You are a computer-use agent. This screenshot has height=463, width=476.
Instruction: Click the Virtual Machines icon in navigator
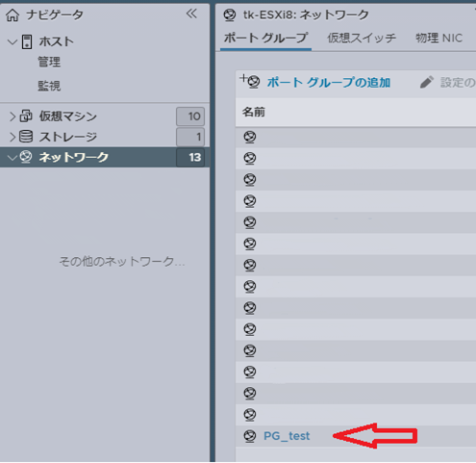click(26, 116)
